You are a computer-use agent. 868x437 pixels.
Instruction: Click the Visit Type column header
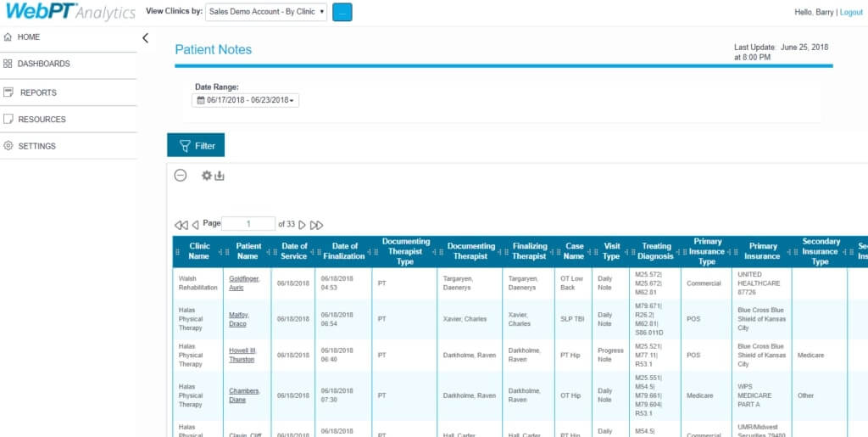(611, 251)
